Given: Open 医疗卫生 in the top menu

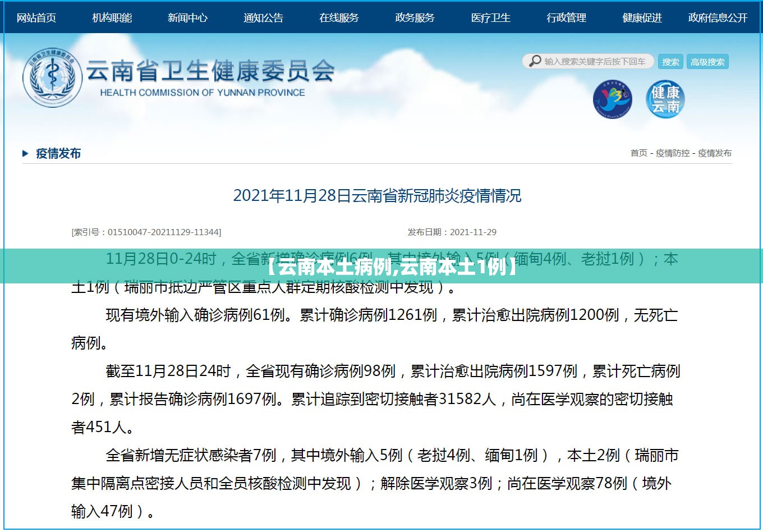Looking at the screenshot, I should point(491,18).
